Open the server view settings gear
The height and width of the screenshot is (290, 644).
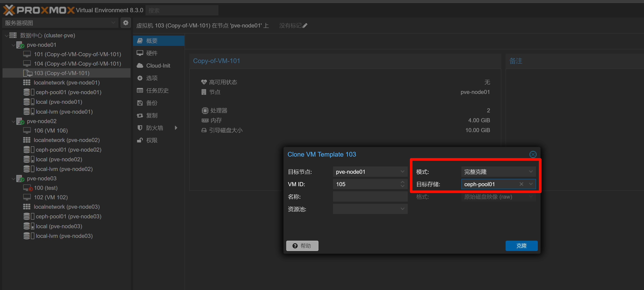point(126,23)
